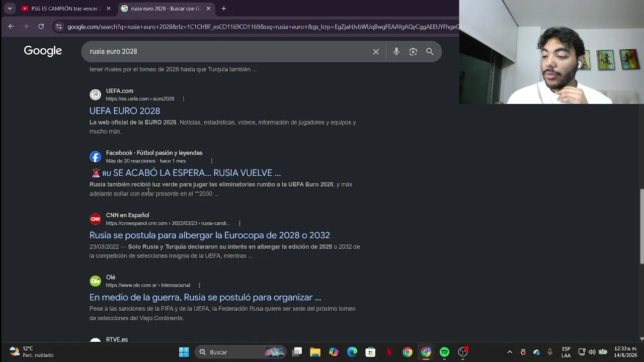Open the Chrome tab search dropdown

click(10, 9)
